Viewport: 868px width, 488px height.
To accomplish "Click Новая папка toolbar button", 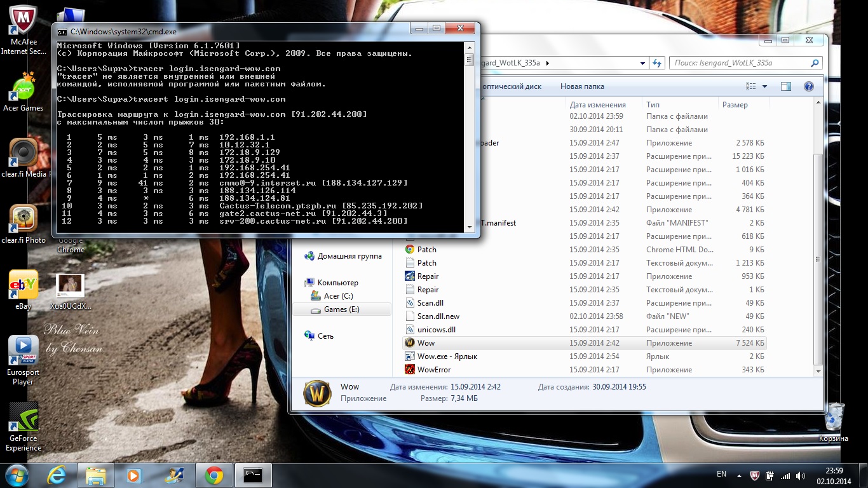I will pos(582,86).
